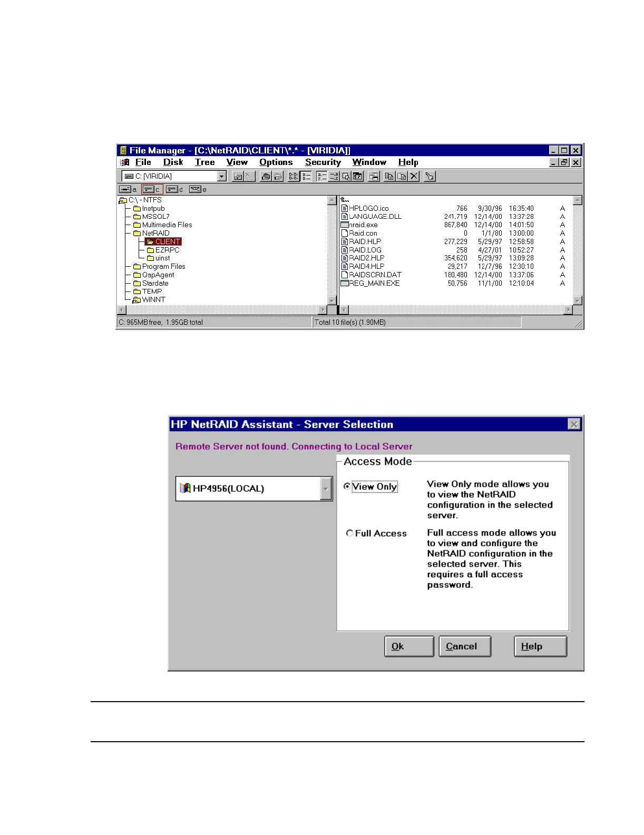Click the File Manager document control-menu icon

pos(124,162)
